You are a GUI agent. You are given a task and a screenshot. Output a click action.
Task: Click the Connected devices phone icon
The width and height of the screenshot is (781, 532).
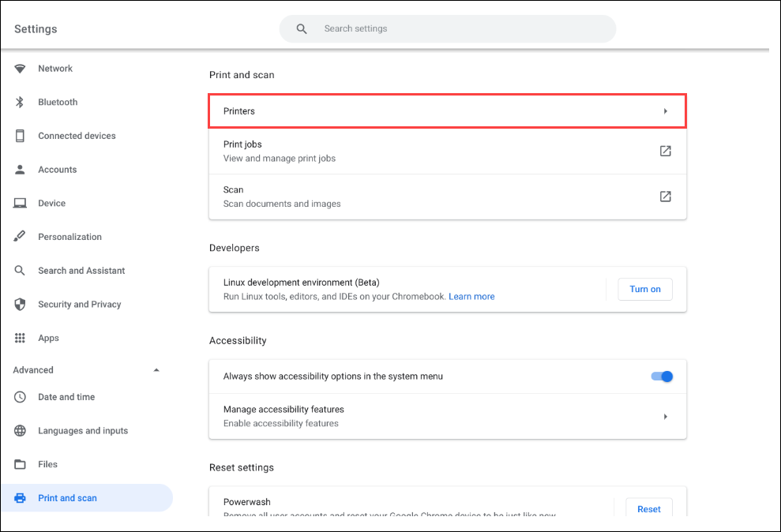pos(21,136)
